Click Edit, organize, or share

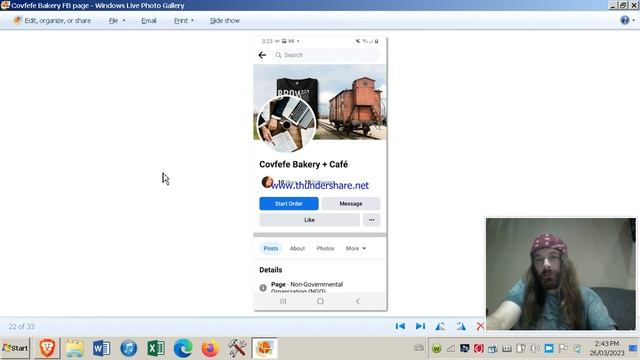52,20
